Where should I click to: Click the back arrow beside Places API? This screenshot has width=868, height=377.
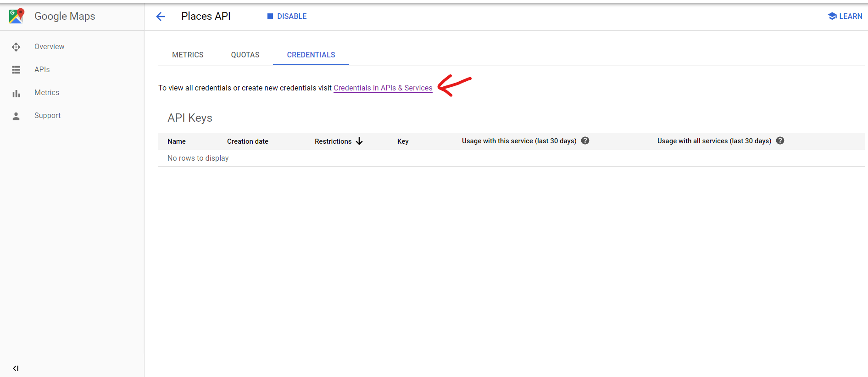coord(161,17)
